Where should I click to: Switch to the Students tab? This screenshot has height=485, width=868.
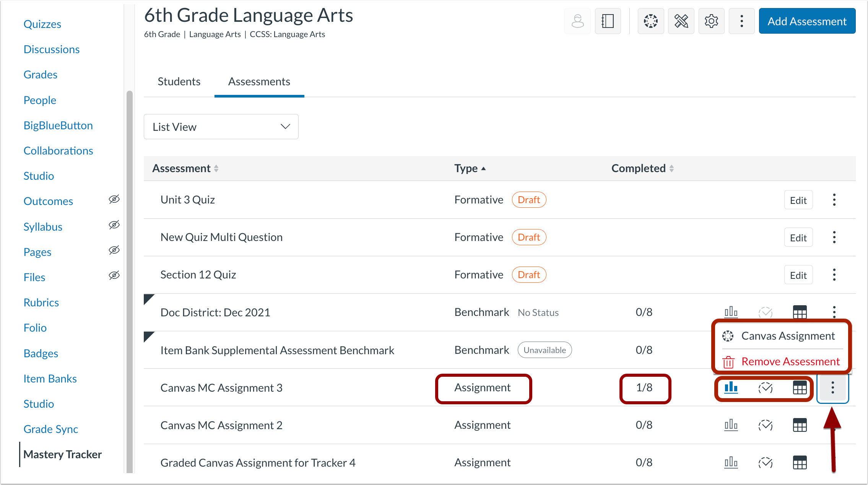[x=179, y=81]
